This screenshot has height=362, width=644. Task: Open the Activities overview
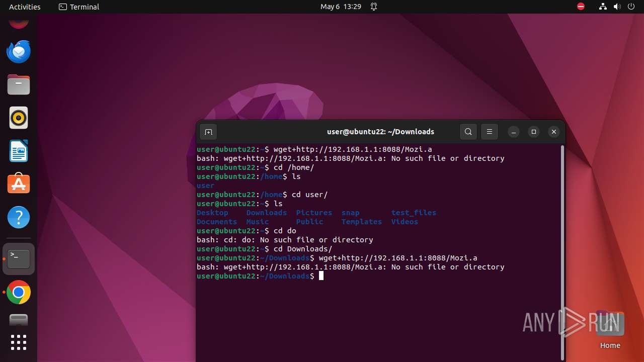point(25,7)
